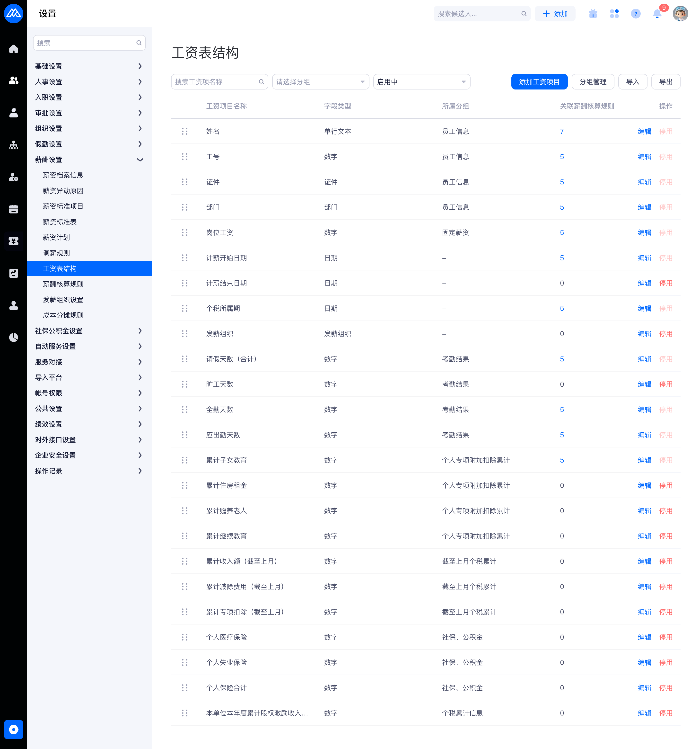Click the 所属分组 column header
700x749 pixels.
point(456,106)
